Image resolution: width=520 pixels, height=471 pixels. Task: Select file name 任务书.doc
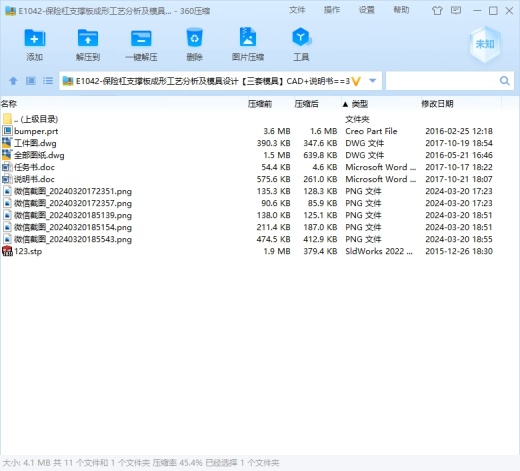[34, 167]
